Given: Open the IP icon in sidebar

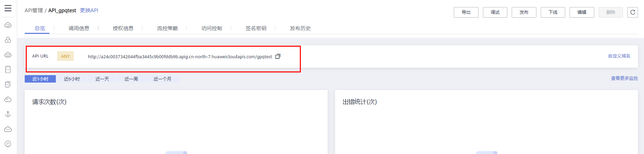Looking at the screenshot, I should [x=8, y=144].
